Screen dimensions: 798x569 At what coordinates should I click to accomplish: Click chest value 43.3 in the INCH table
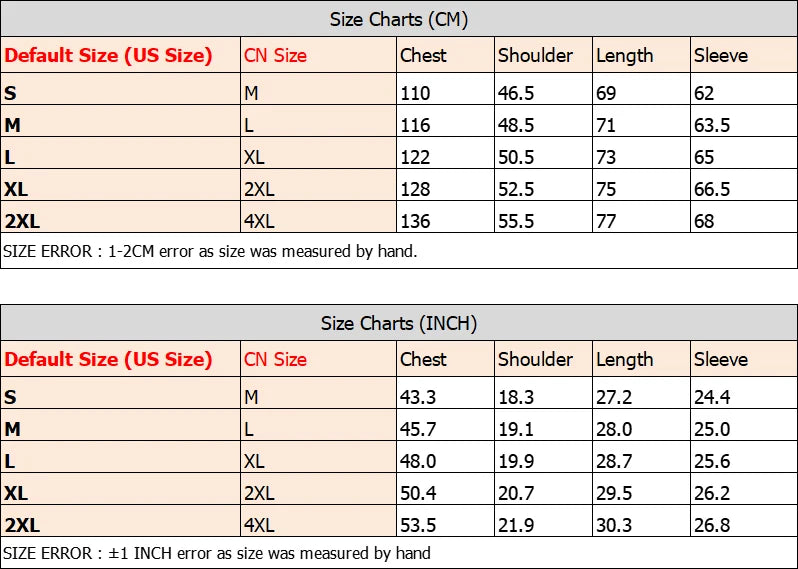tap(418, 397)
